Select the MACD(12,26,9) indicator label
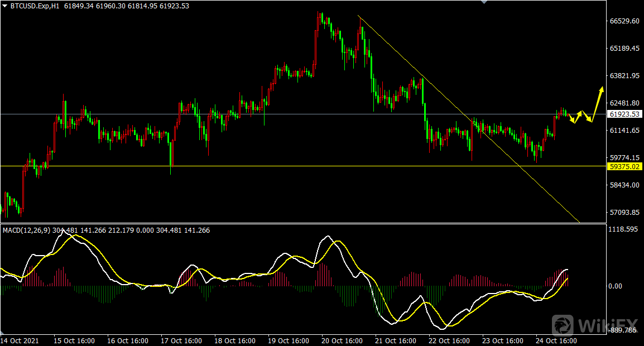This screenshot has height=346, width=644. coord(26,230)
